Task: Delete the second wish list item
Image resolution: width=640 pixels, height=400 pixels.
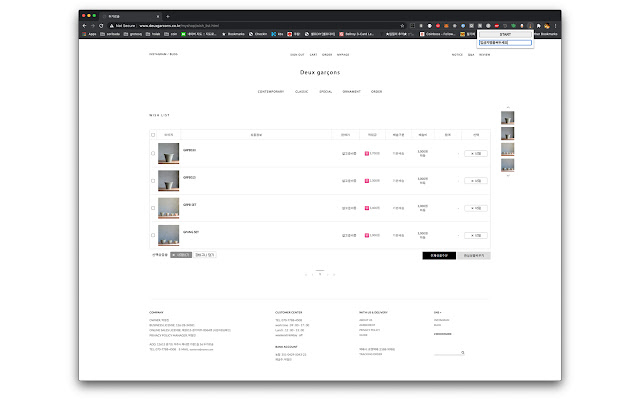Action: click(x=476, y=181)
